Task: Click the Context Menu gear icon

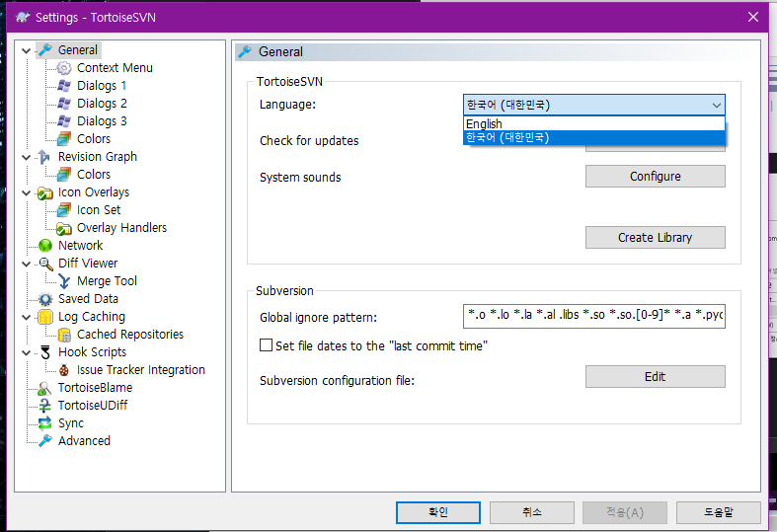Action: pos(64,68)
